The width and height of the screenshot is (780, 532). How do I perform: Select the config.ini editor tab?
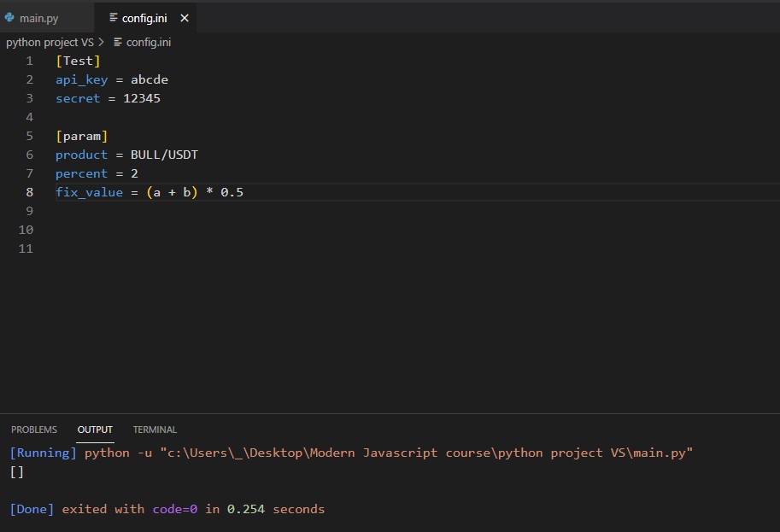pos(145,17)
